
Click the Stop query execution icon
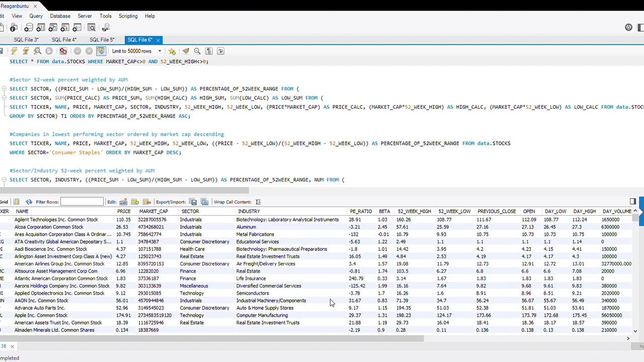[x=49, y=51]
